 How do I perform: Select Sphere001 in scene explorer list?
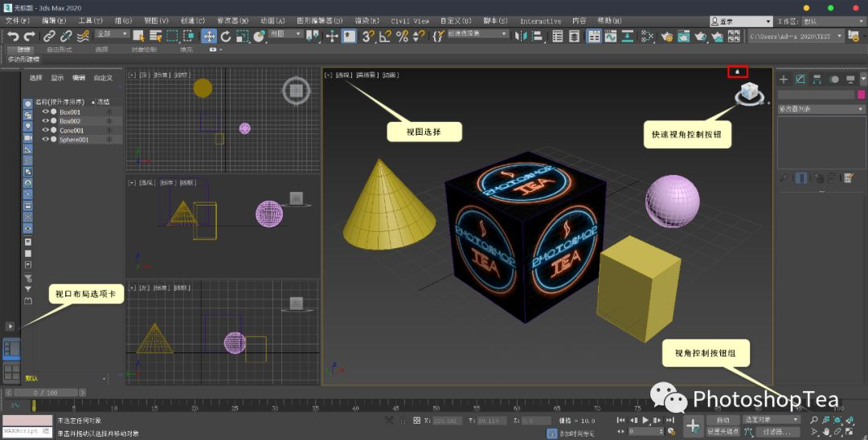(x=74, y=140)
